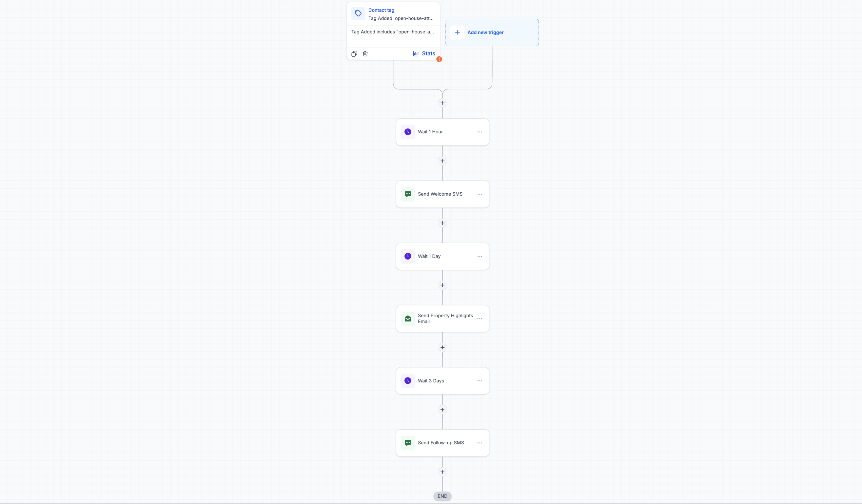Open options menu for Wait 1 Hour
The width and height of the screenshot is (862, 504).
coord(480,132)
